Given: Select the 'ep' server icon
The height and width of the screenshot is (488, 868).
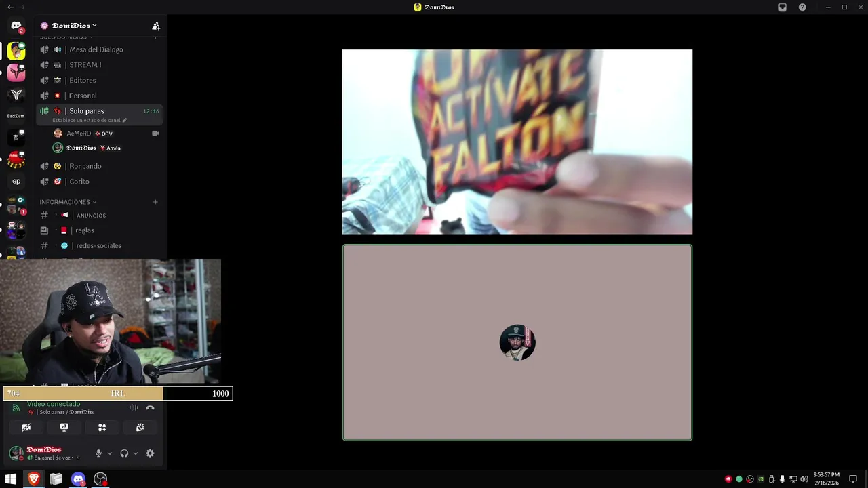Looking at the screenshot, I should click(16, 181).
